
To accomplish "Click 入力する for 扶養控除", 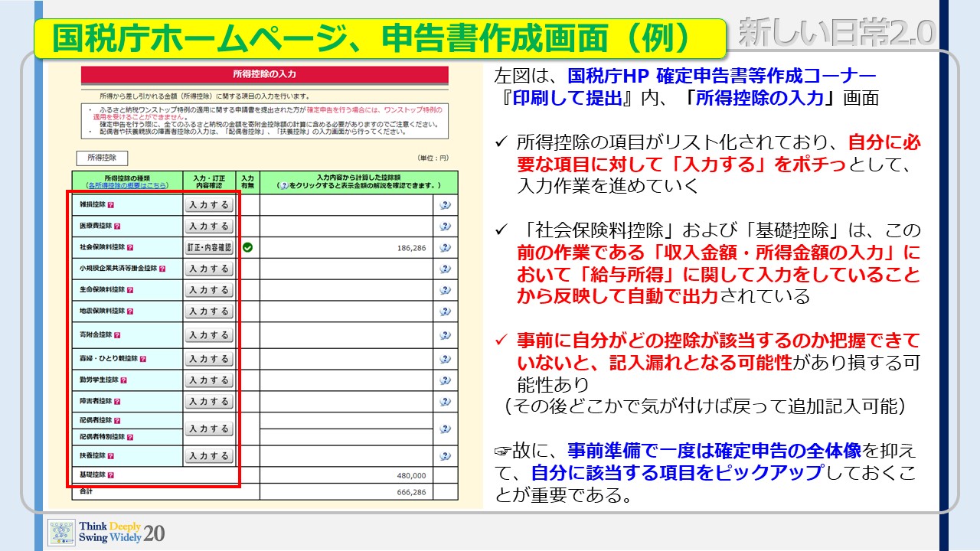I will [x=209, y=456].
